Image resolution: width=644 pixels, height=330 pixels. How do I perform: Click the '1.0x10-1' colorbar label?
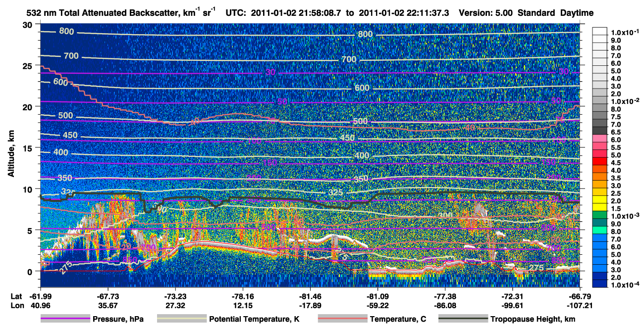click(x=624, y=33)
